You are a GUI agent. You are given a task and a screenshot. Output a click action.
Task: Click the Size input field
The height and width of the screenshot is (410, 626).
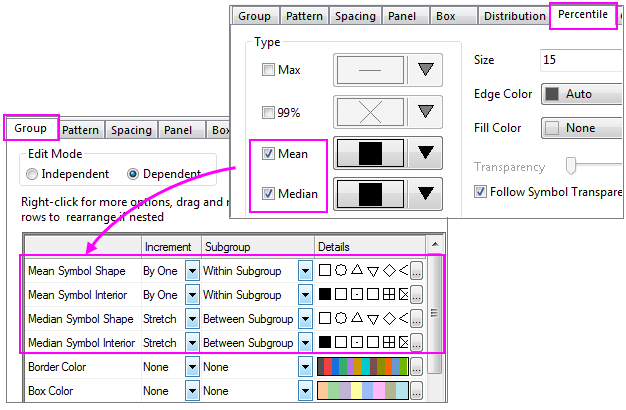[578, 60]
